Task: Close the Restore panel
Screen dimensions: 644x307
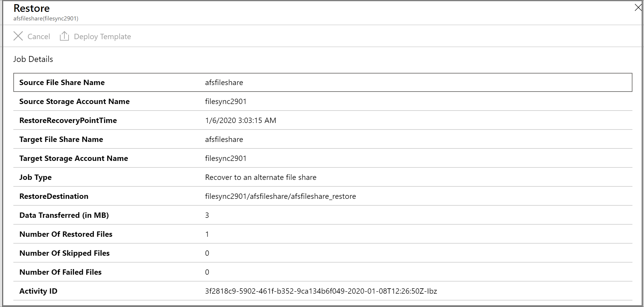Action: (638, 7)
